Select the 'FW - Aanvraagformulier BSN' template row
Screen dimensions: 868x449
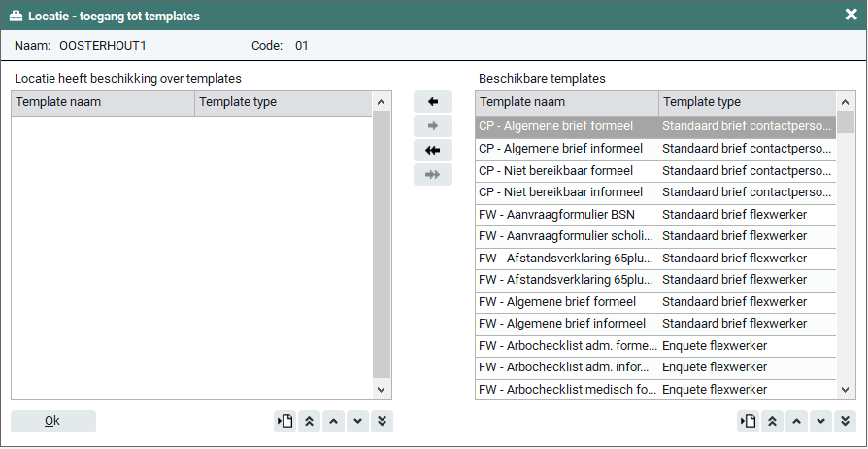[566, 214]
